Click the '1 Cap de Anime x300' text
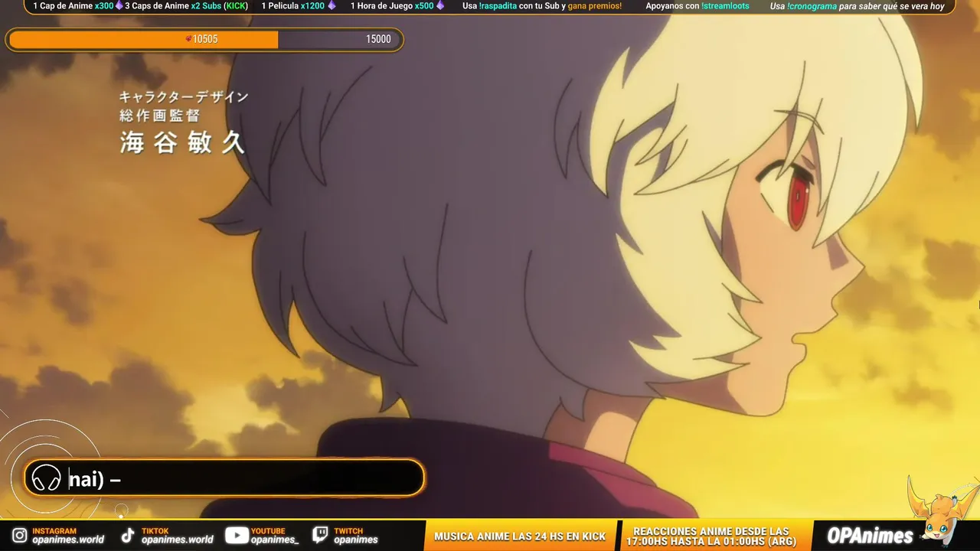 point(73,6)
